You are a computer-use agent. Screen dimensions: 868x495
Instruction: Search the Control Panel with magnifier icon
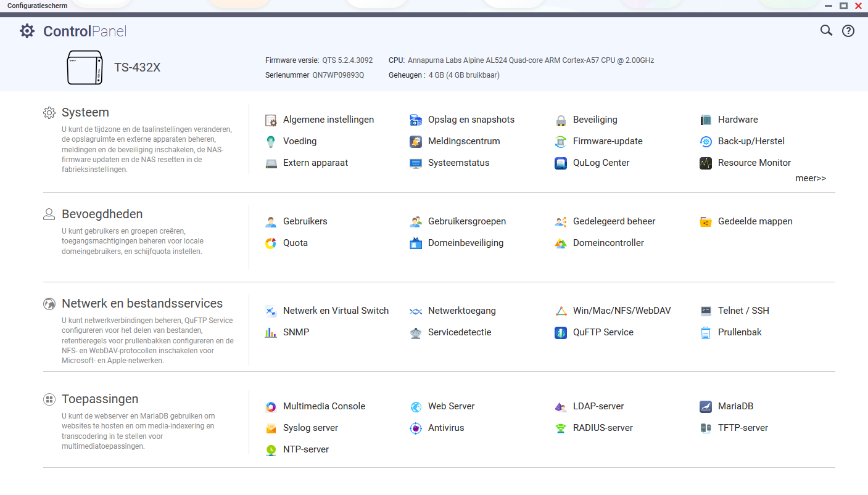tap(826, 31)
